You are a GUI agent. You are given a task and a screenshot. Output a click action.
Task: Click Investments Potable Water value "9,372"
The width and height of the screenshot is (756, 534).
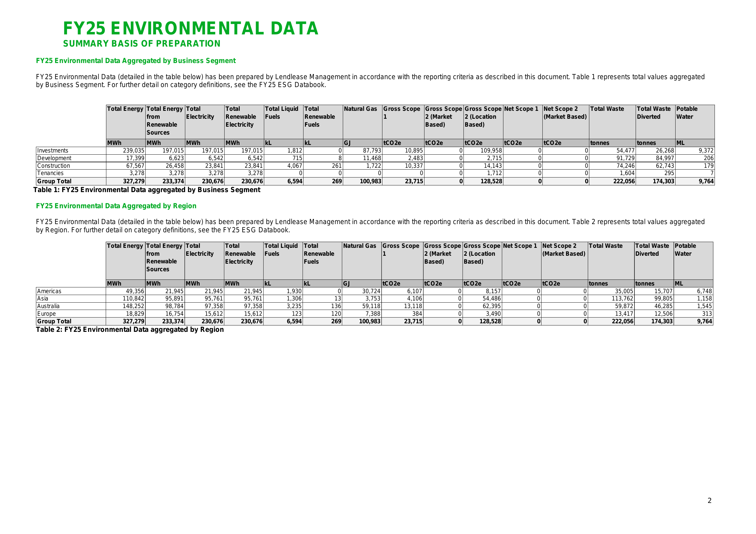[706, 151]
